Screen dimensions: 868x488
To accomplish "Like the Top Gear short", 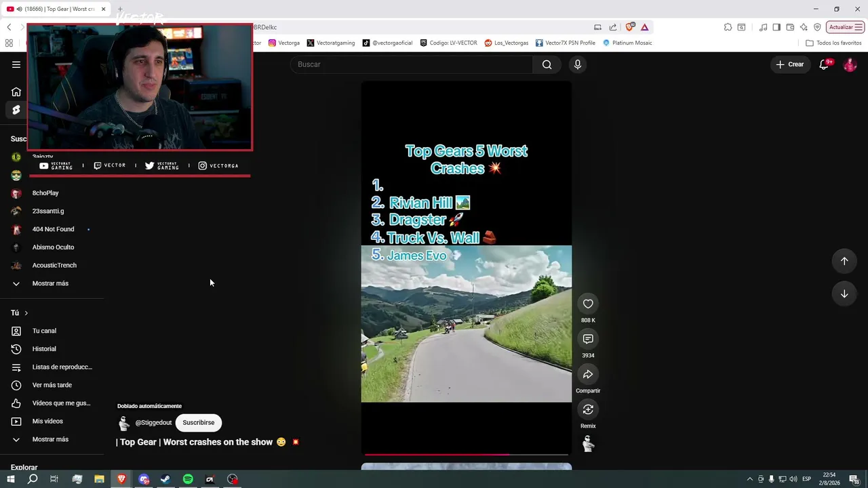I will 588,304.
